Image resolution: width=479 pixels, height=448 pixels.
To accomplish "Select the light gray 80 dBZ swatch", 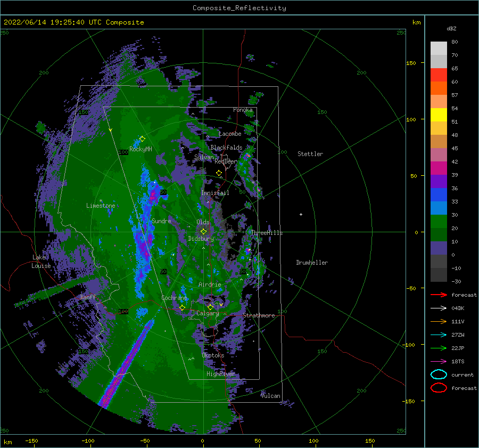I will tap(439, 48).
